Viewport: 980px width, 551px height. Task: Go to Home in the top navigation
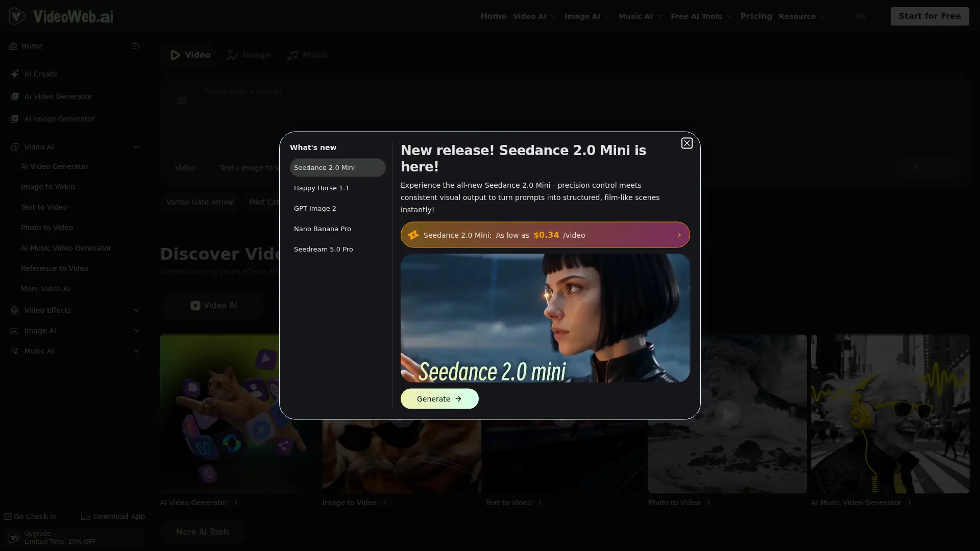[x=493, y=16]
